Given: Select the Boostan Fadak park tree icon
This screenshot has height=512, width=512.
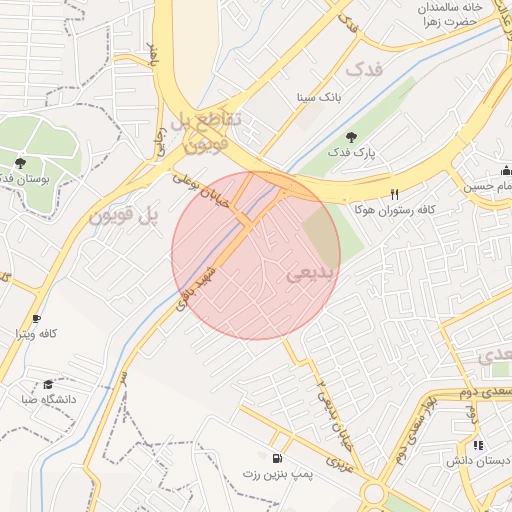Looking at the screenshot, I should [20, 163].
